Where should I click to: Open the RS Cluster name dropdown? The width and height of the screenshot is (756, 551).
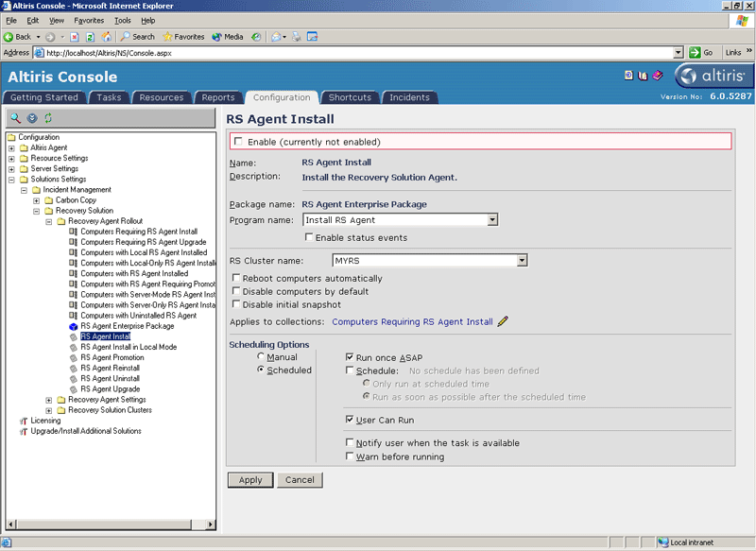522,261
